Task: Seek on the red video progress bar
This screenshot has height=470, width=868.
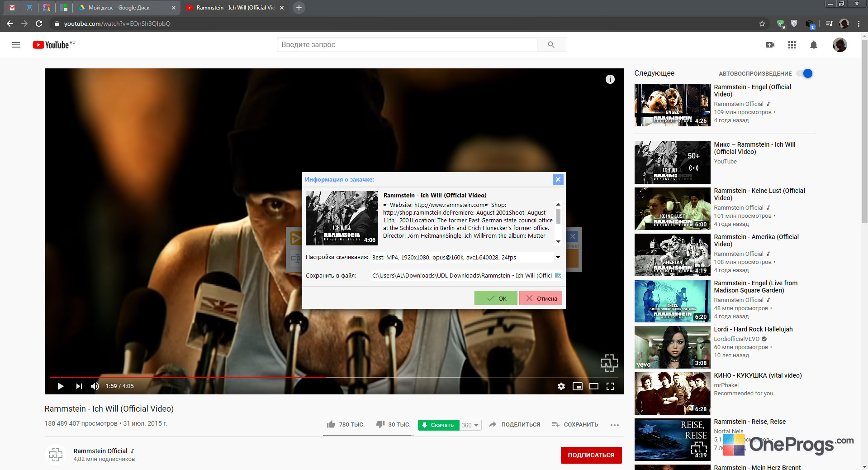Action: (188, 377)
